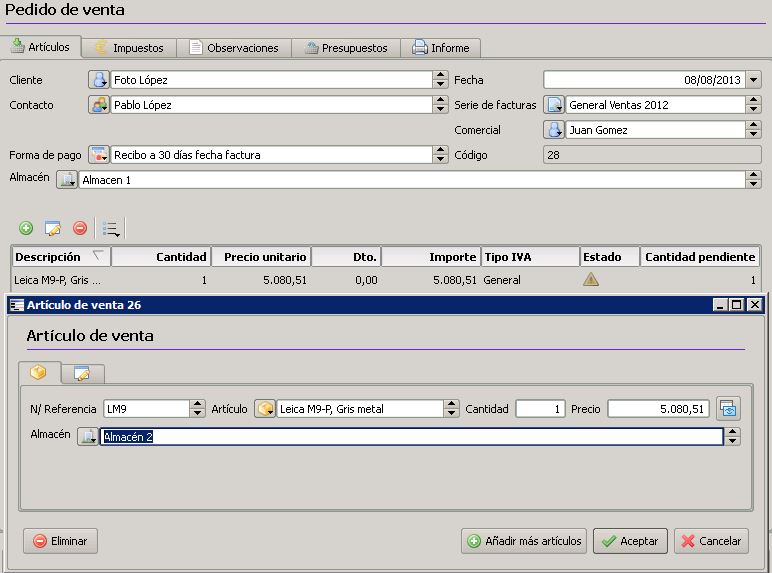Click the Precio 5.080,51 input field
Image resolution: width=772 pixels, height=573 pixels.
pos(658,409)
